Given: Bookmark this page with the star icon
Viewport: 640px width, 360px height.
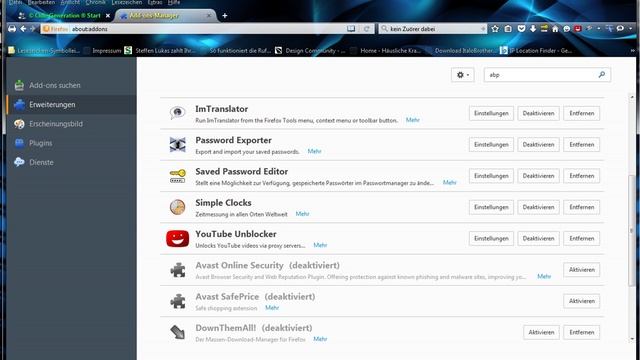Looking at the screenshot, I should click(495, 29).
